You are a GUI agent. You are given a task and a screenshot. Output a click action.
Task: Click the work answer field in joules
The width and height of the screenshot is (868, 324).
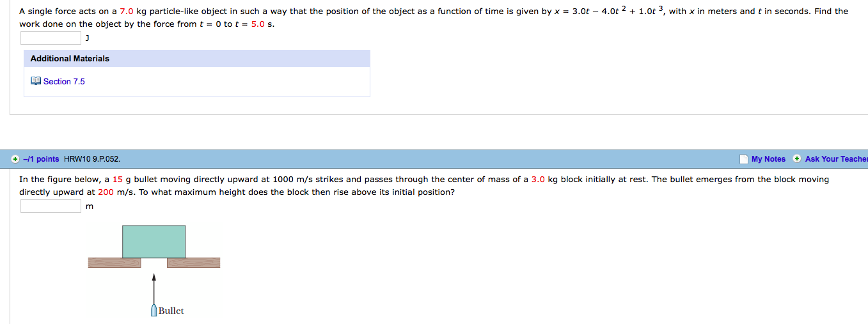tap(51, 38)
